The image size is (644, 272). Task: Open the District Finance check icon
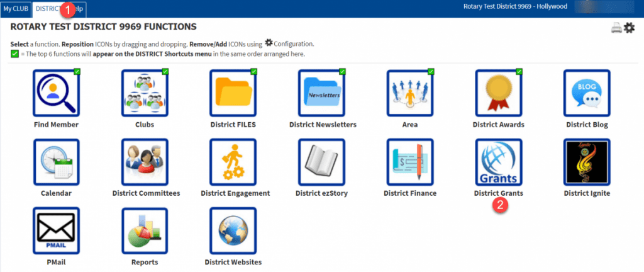click(x=410, y=162)
